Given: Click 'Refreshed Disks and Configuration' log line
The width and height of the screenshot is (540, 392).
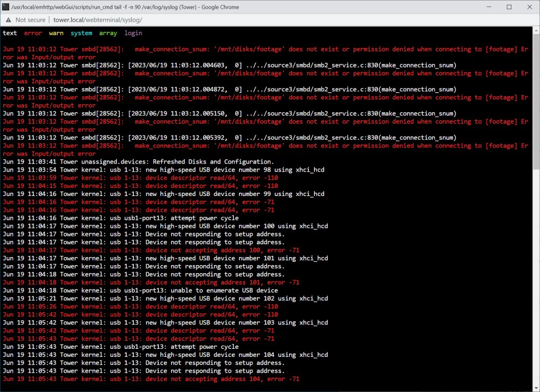Looking at the screenshot, I should pyautogui.click(x=138, y=161).
